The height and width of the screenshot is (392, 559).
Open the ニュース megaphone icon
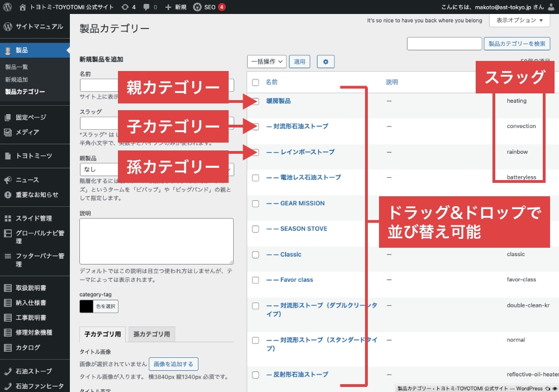pos(8,180)
